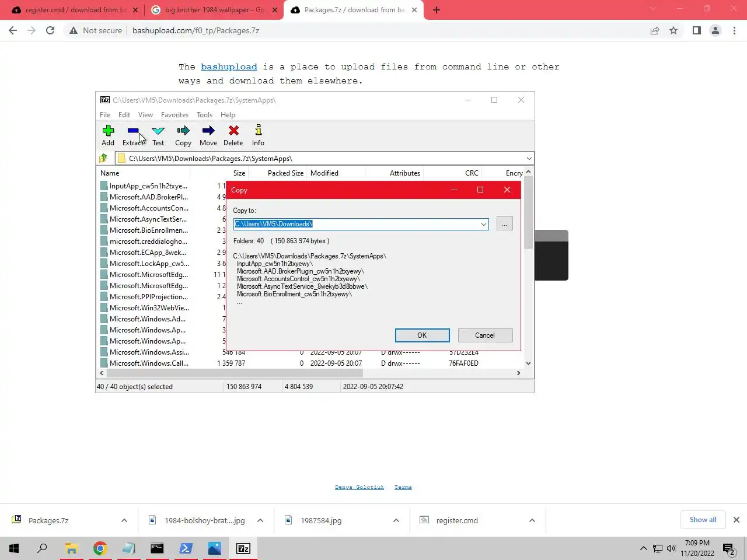Select Microsoft.PPIProjection... row
This screenshot has width=747, height=560.
149,297
